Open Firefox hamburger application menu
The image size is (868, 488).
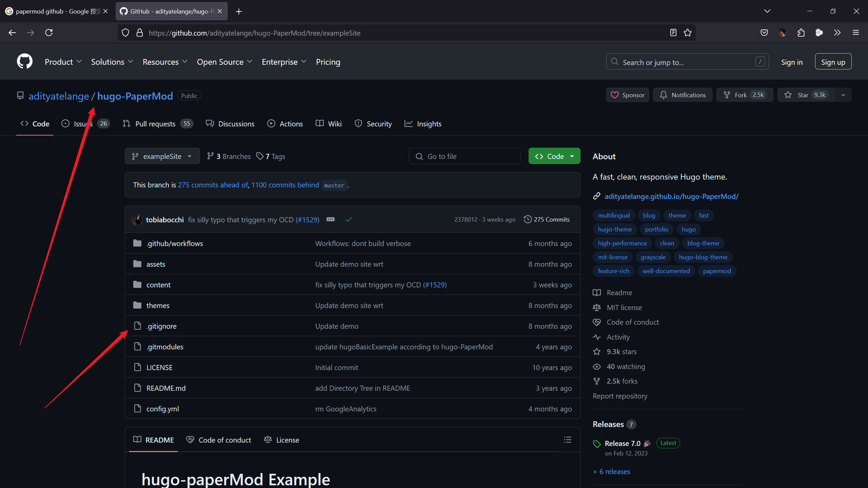(856, 33)
